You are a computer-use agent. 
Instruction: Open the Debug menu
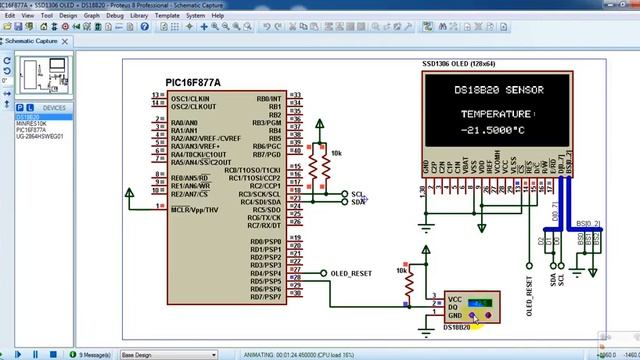115,16
